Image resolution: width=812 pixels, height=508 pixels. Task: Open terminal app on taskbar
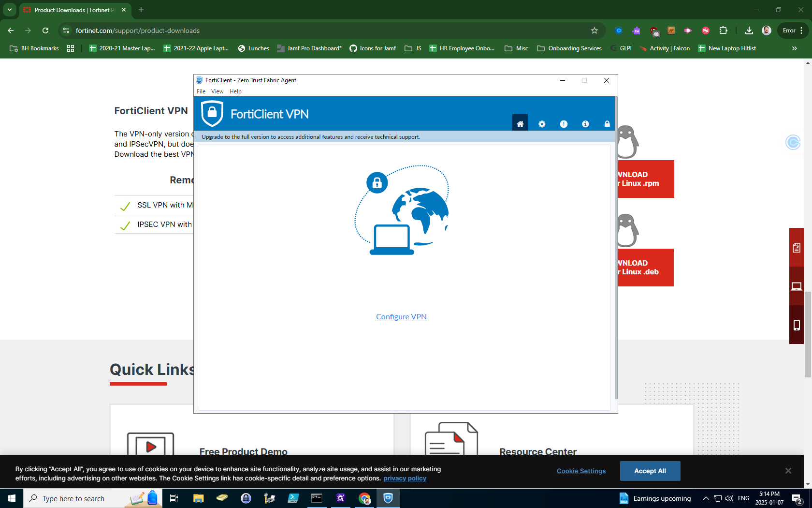[317, 498]
